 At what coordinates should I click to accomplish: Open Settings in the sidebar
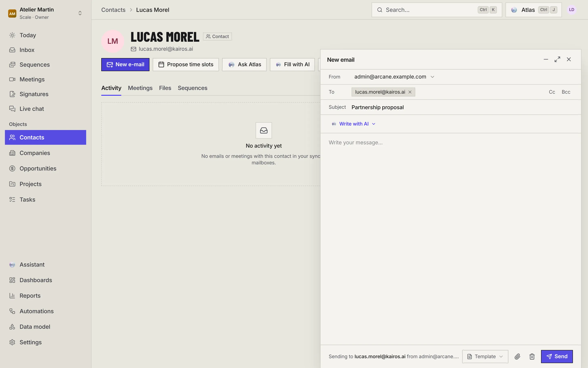[46, 342]
